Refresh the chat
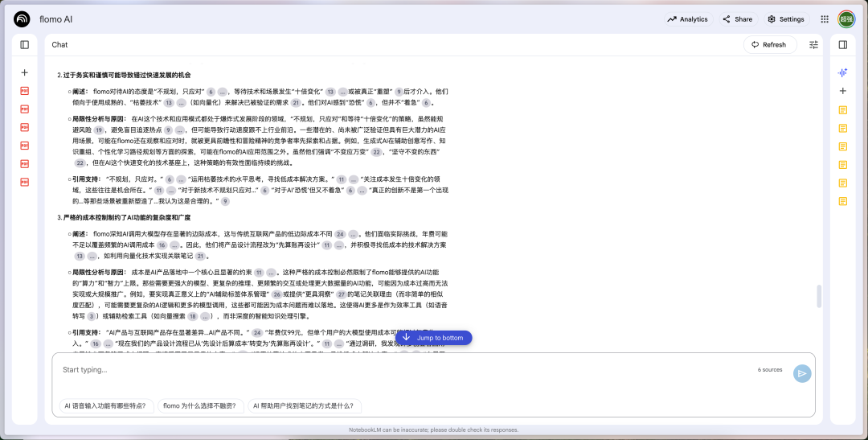This screenshot has height=440, width=868. tap(769, 45)
